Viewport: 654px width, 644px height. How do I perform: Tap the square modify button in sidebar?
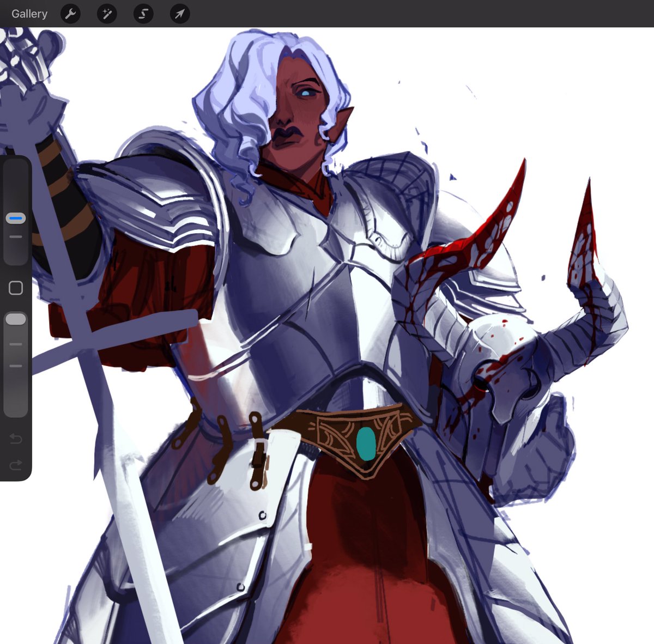point(16,288)
